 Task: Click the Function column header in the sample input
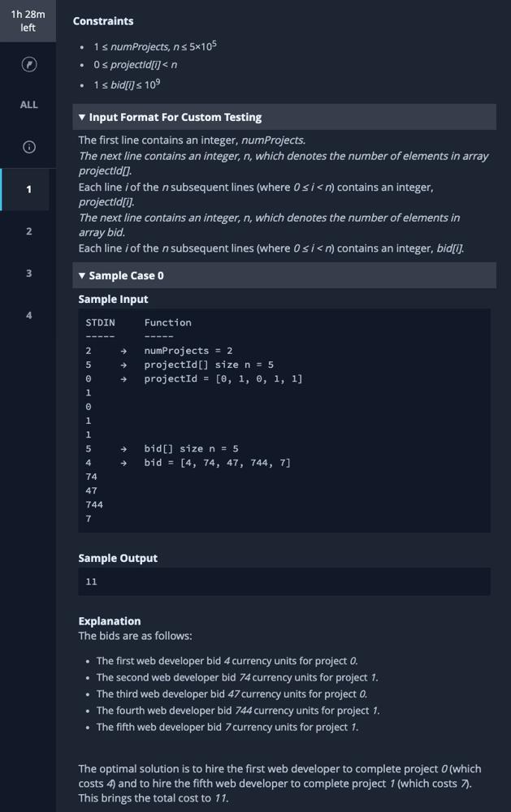coord(167,322)
